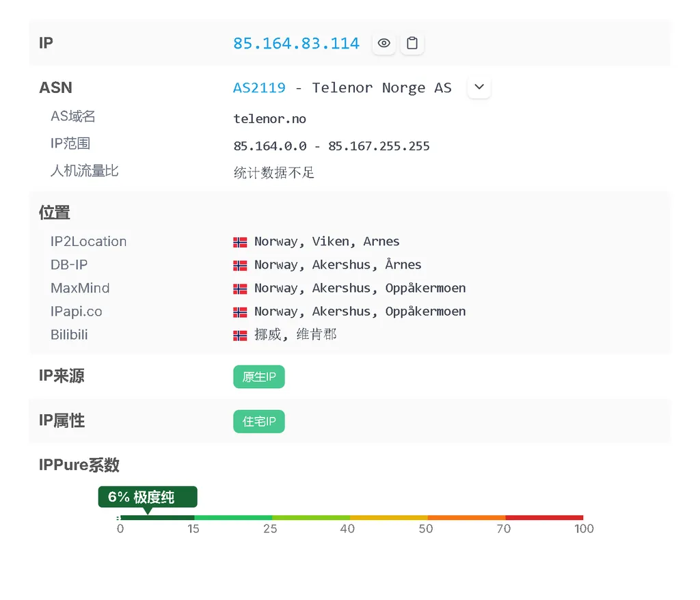Click the flag icon beside MaxMind result
This screenshot has height=600, width=700.
(x=240, y=288)
